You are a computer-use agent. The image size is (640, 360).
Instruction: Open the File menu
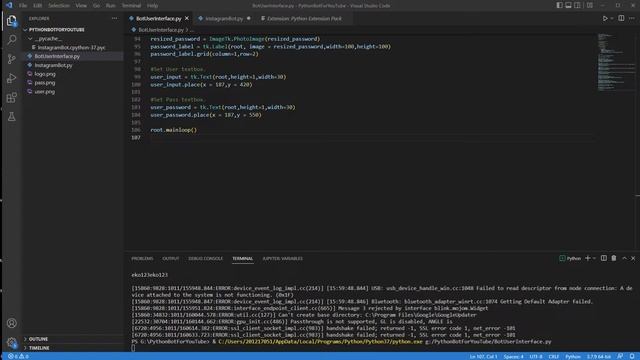click(x=23, y=6)
